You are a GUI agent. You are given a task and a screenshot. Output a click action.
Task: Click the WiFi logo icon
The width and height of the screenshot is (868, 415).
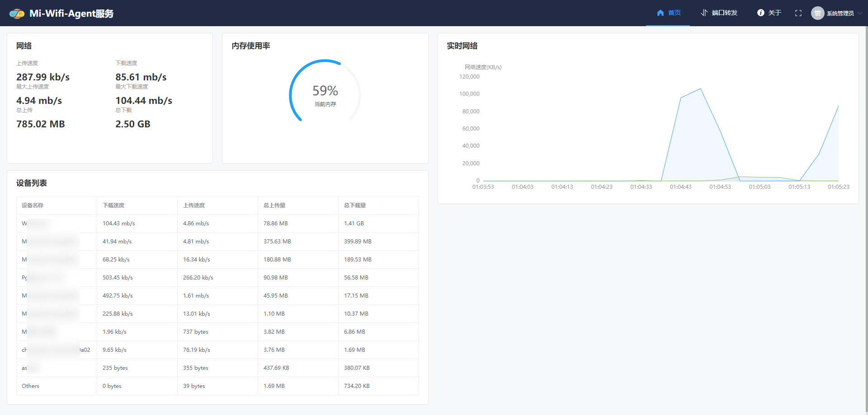point(17,14)
